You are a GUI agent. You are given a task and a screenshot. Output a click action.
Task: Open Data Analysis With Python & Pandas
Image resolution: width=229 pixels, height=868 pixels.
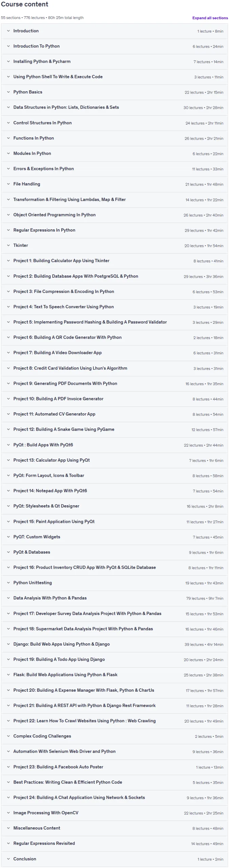pos(114,598)
